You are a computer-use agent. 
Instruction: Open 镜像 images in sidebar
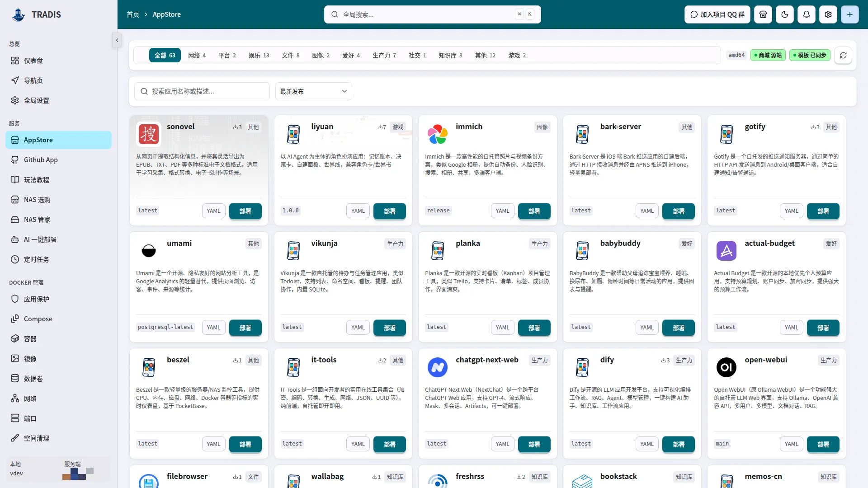[58, 359]
